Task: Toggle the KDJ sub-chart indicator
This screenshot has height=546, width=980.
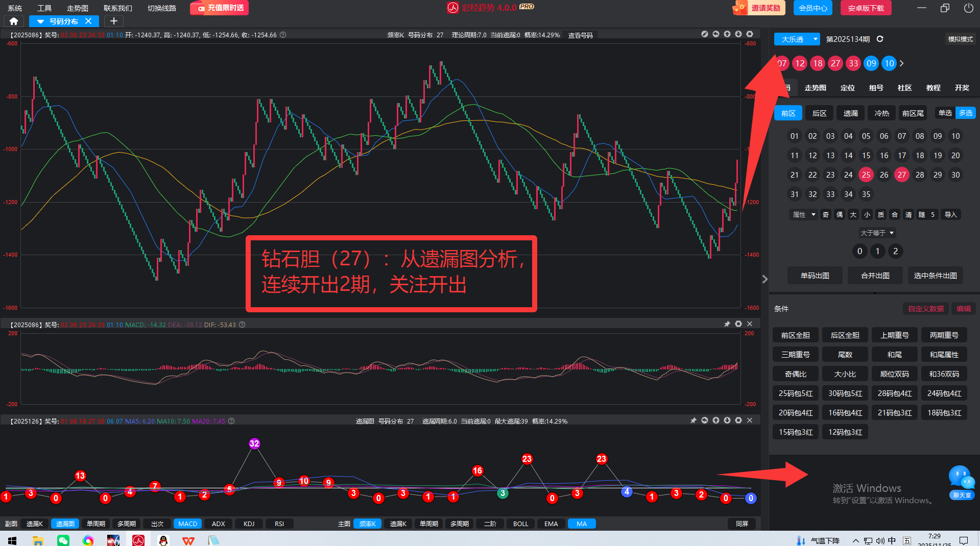Action: (x=249, y=524)
